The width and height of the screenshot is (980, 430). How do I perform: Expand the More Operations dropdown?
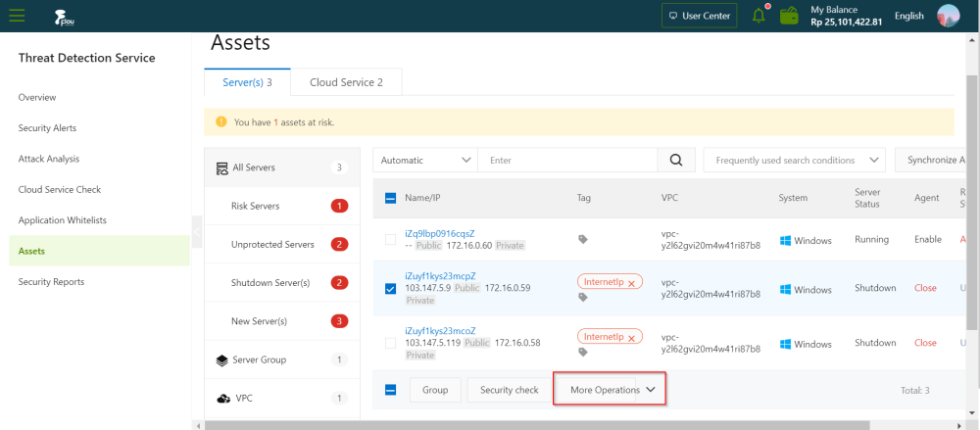click(610, 390)
